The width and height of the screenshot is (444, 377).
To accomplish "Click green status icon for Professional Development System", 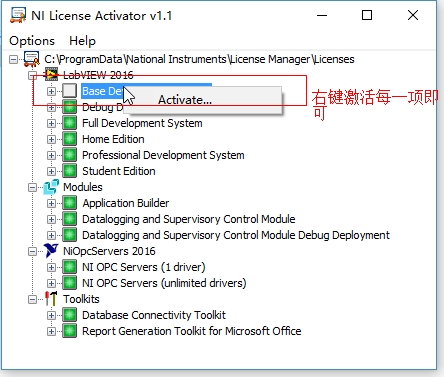I will coord(69,155).
